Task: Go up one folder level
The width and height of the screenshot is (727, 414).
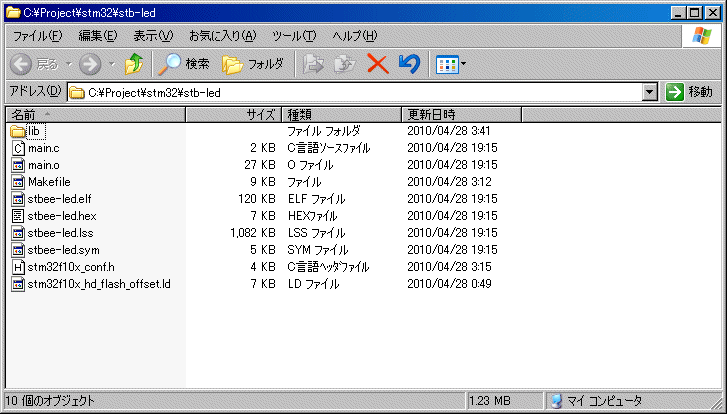Action: pos(134,64)
